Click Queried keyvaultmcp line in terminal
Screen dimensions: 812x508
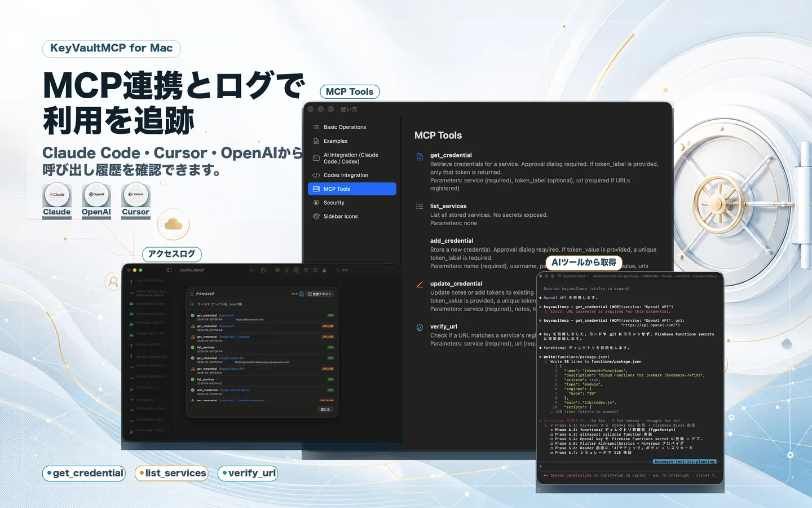(586, 288)
